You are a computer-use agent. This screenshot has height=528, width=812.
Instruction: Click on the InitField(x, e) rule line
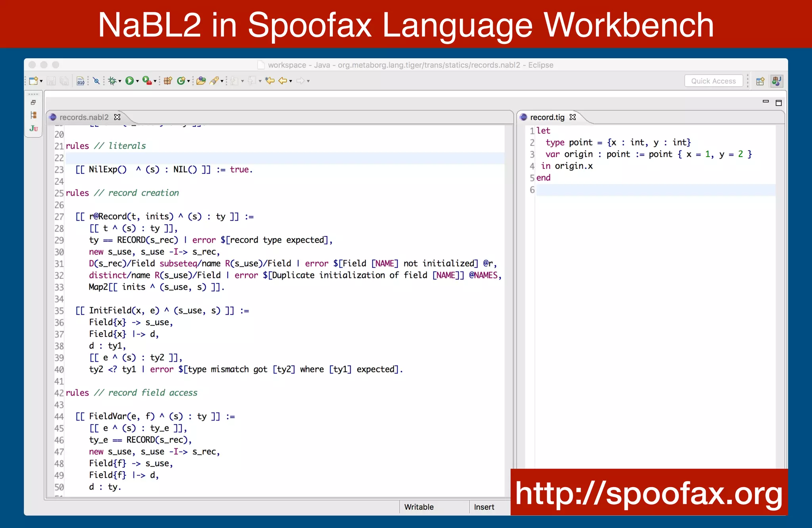162,311
